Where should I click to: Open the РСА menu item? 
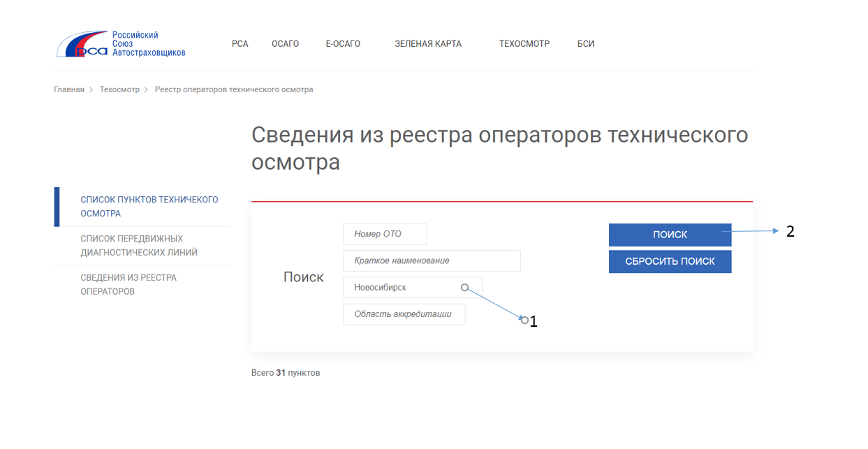coord(240,44)
